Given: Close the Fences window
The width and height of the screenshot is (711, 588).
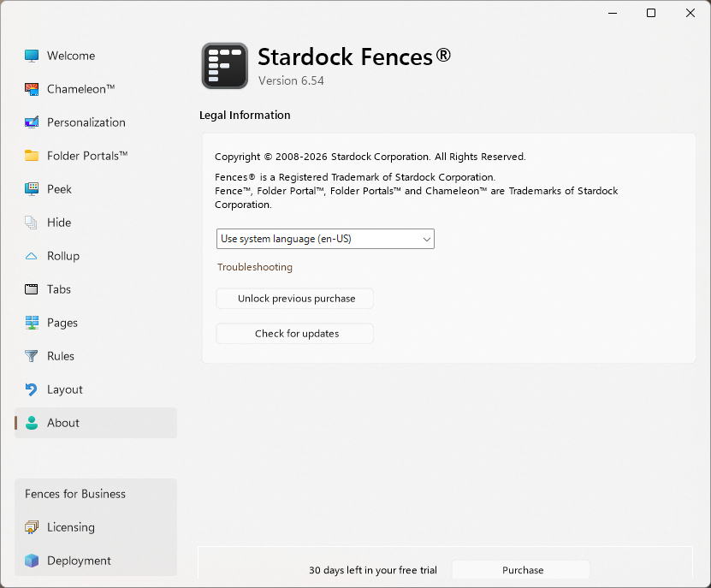Looking at the screenshot, I should coord(690,13).
